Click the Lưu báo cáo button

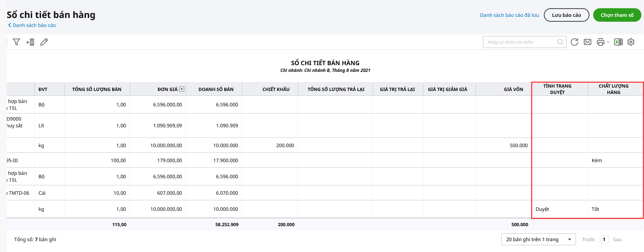pyautogui.click(x=566, y=15)
